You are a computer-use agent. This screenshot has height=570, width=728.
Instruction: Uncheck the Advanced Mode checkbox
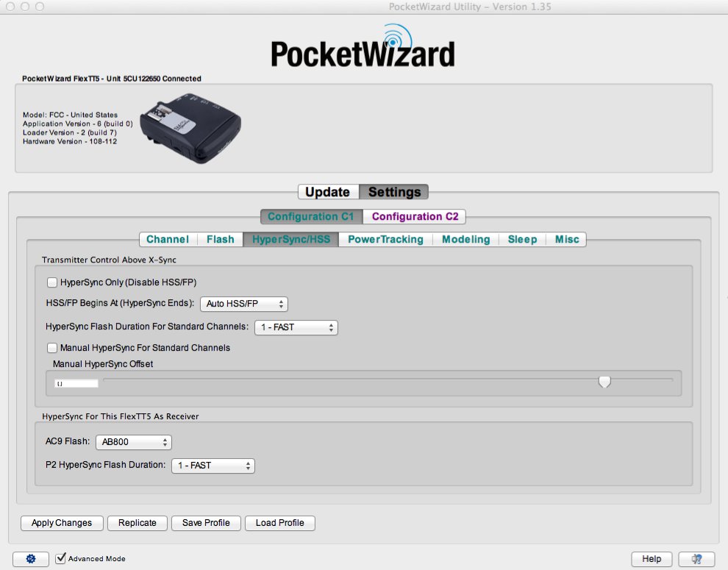tap(61, 559)
